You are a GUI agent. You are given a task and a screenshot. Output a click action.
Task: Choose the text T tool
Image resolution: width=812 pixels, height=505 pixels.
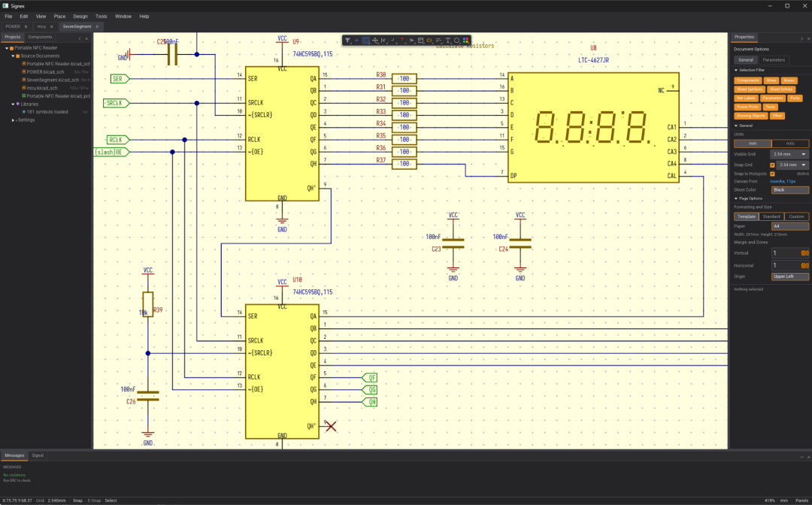[x=447, y=41]
